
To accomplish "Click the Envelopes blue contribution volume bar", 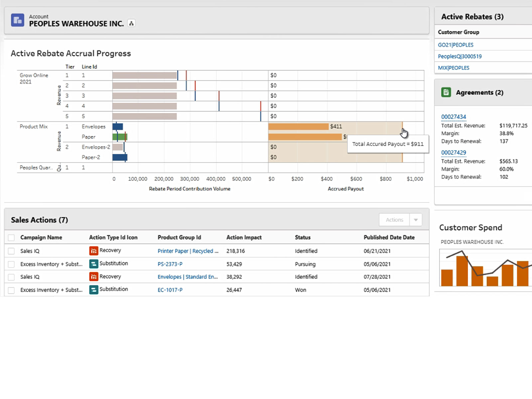I will pyautogui.click(x=118, y=126).
